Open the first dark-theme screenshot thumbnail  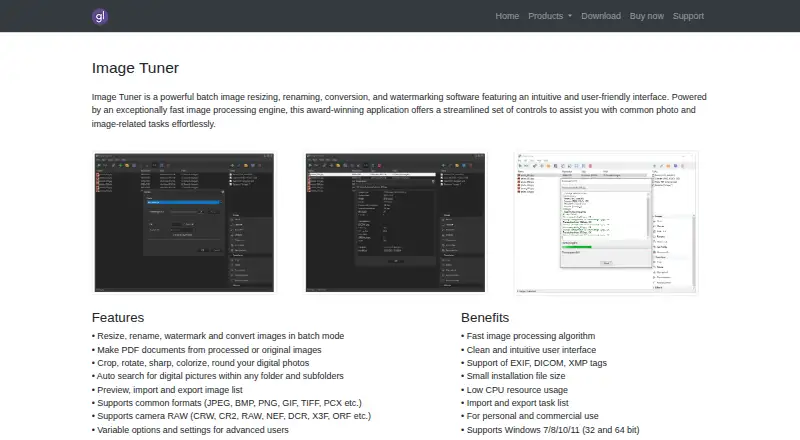pos(184,223)
